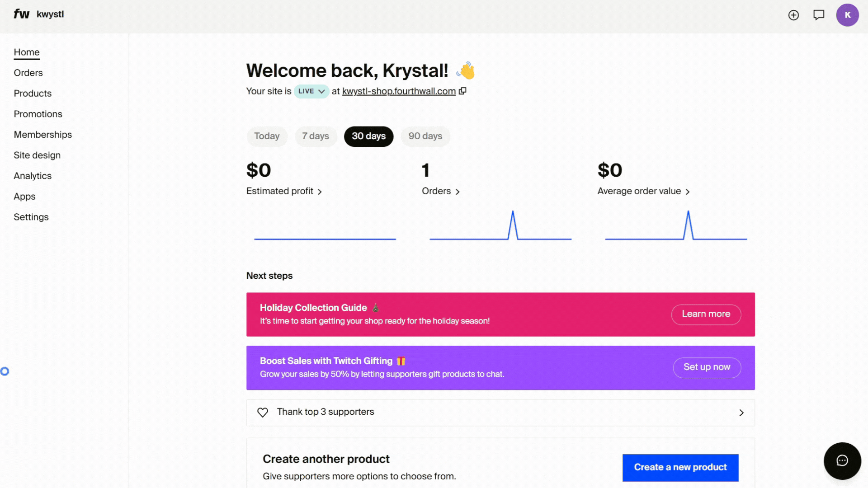
Task: Click the external link icon beside shop URL
Action: click(462, 91)
